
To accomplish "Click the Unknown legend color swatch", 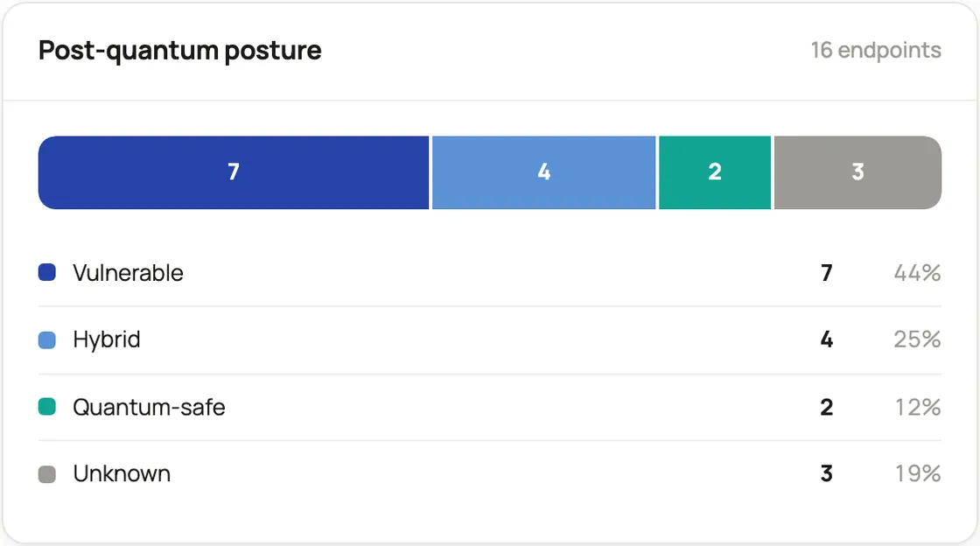I will pyautogui.click(x=47, y=474).
